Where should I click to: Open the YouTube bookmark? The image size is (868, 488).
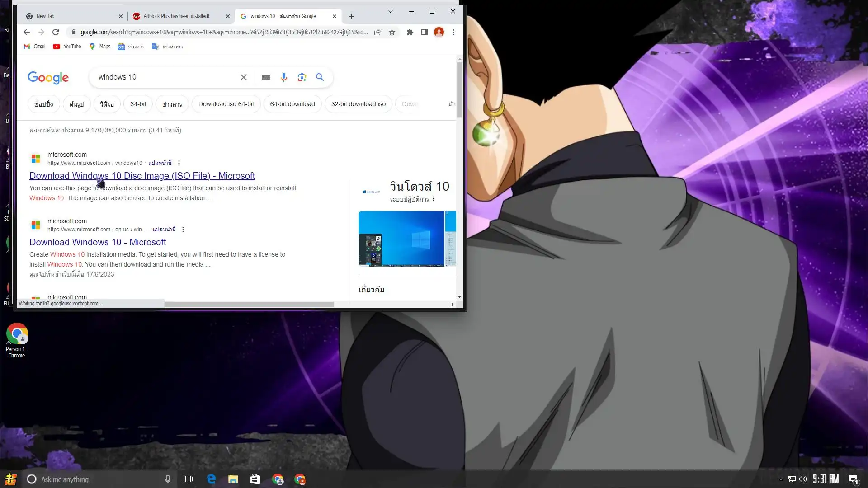(x=67, y=47)
